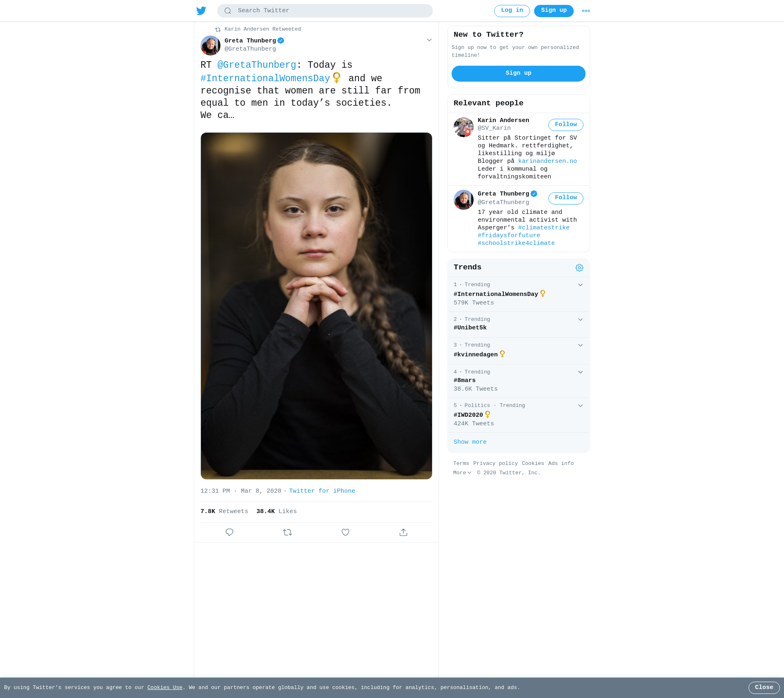Expand the More footer menu
Image resolution: width=784 pixels, height=698 pixels.
462,473
